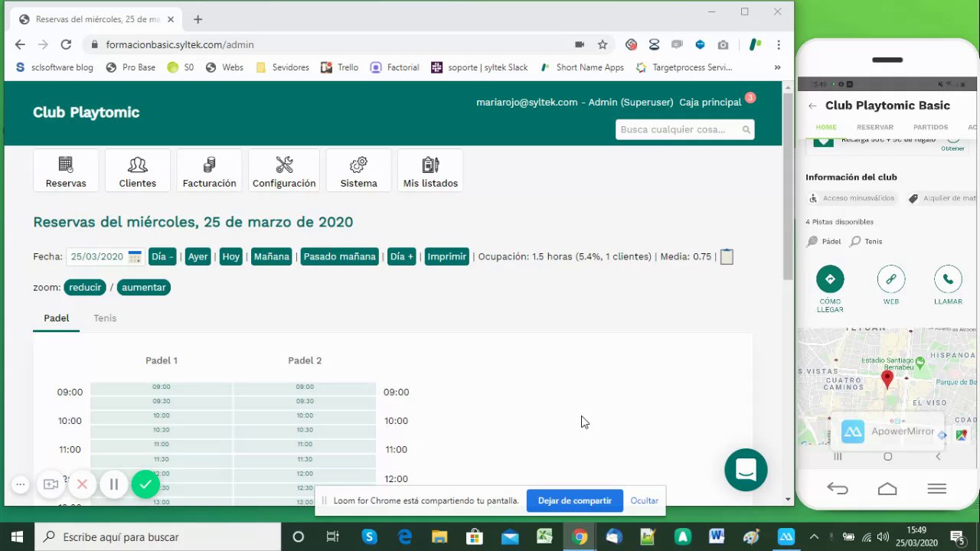Click the Caja principal link
The height and width of the screenshot is (551, 980).
pos(710,103)
